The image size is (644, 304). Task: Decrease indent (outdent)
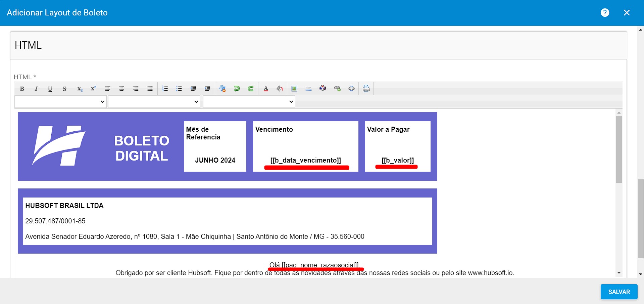pyautogui.click(x=193, y=89)
